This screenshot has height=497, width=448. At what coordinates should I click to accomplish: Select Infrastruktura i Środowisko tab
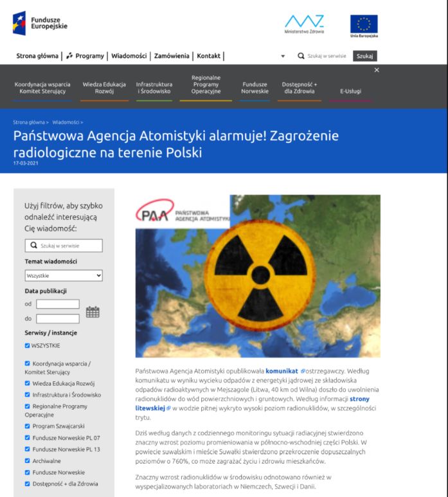tap(154, 88)
